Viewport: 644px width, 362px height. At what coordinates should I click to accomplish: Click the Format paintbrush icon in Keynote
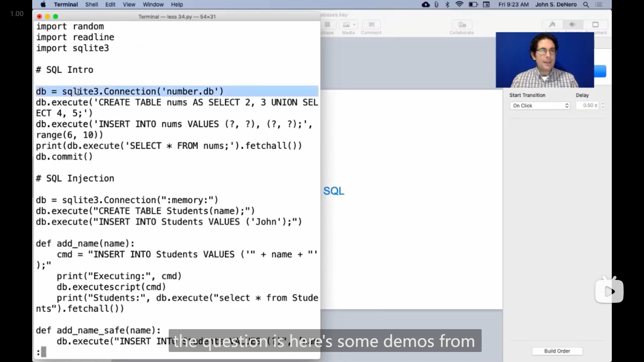click(x=552, y=24)
